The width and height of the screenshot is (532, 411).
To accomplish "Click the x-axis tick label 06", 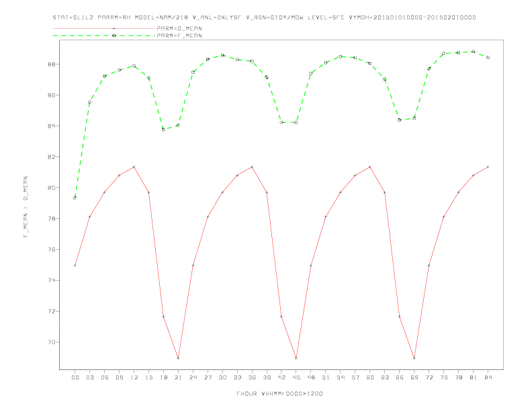I will click(x=105, y=377).
